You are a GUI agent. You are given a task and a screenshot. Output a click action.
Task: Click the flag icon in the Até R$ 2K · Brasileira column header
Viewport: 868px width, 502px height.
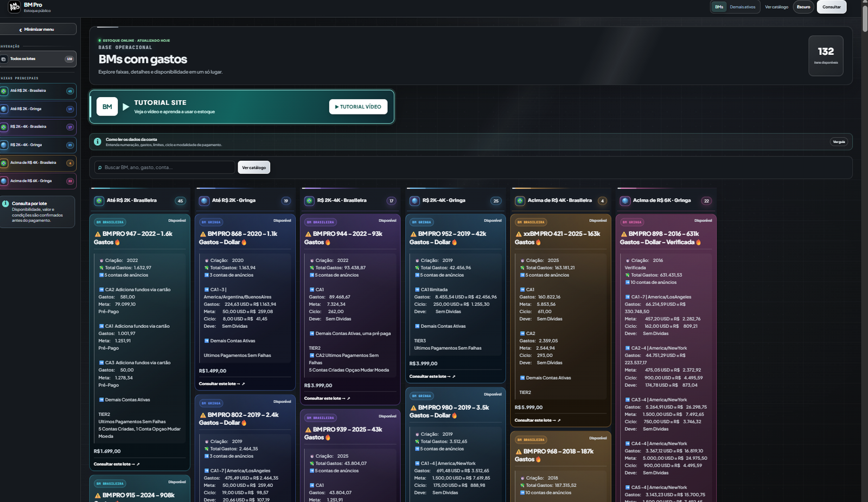99,201
